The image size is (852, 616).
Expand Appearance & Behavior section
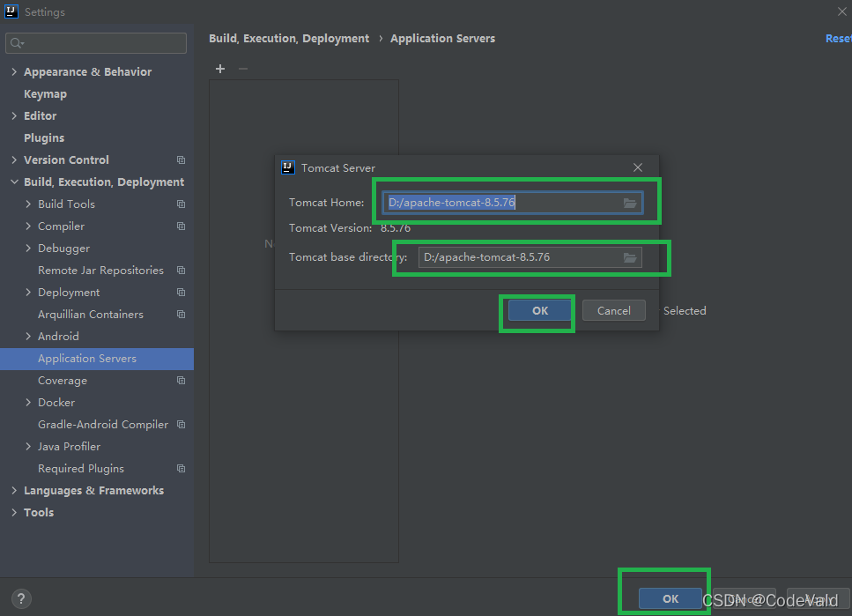(x=14, y=71)
